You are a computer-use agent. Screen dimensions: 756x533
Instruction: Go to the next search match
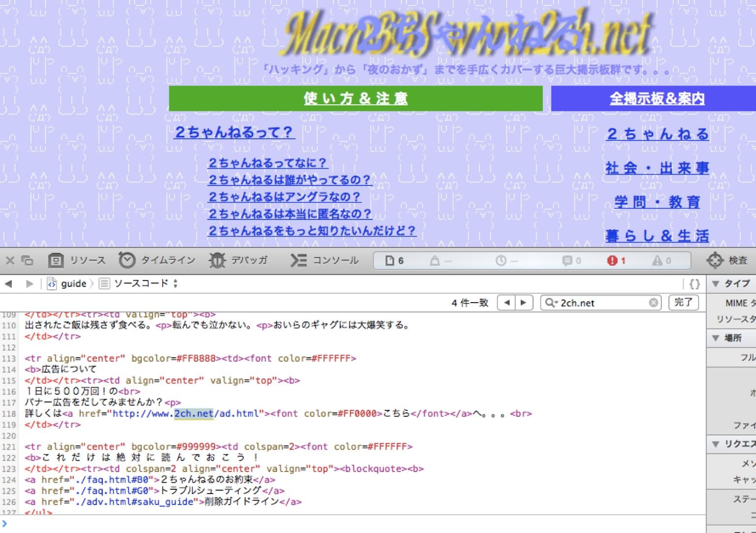(x=523, y=303)
